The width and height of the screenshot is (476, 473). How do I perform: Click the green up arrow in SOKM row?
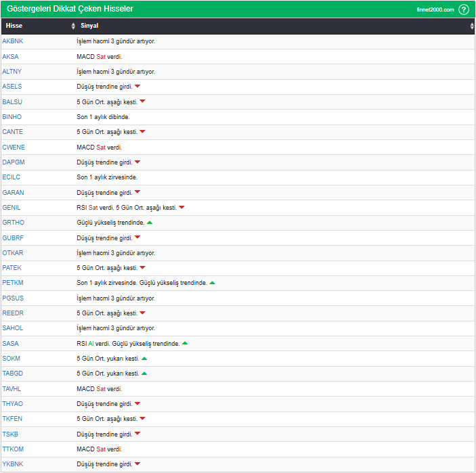tap(144, 359)
